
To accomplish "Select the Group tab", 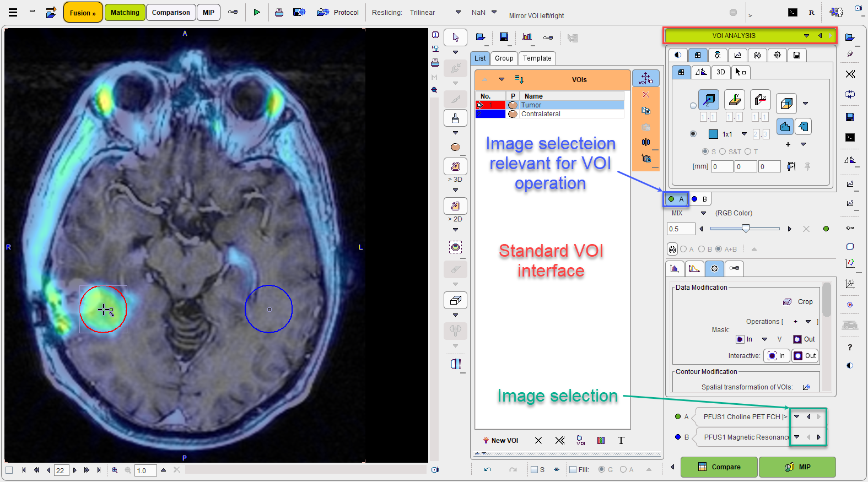I will click(x=504, y=58).
